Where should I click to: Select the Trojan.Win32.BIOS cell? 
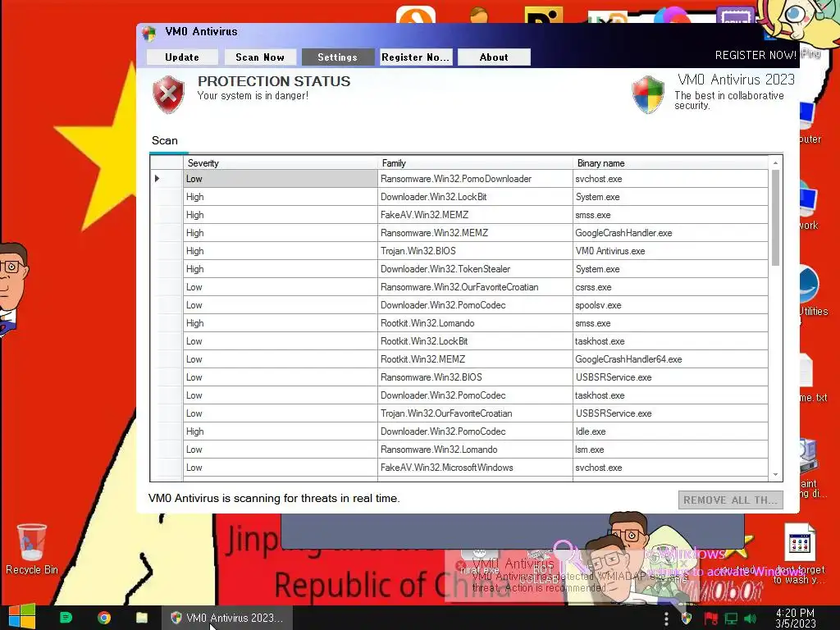(x=475, y=251)
